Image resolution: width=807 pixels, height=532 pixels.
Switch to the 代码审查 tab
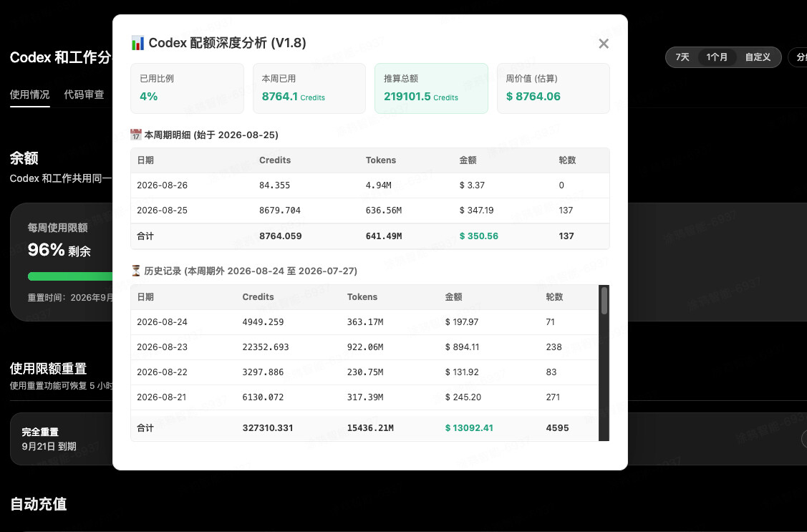click(84, 94)
